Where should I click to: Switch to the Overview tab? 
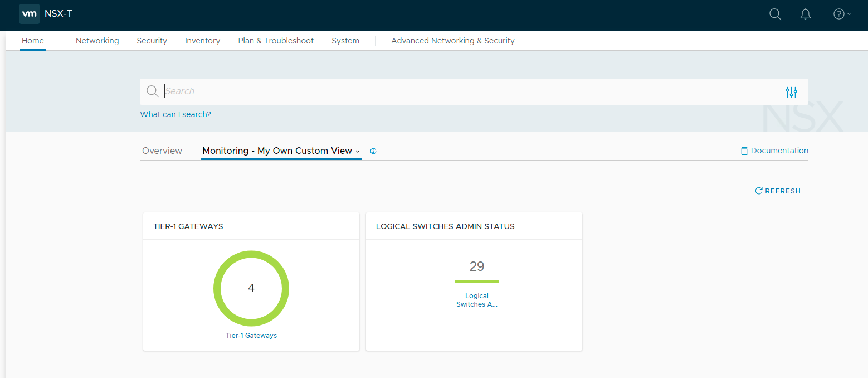162,151
